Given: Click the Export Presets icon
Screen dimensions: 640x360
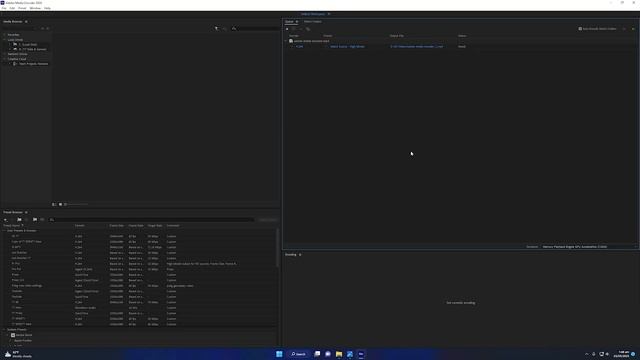Looking at the screenshot, I should 42,220.
